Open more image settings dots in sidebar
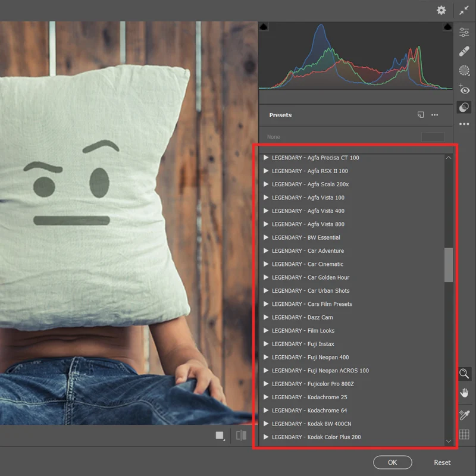This screenshot has width=476, height=476. (x=464, y=124)
